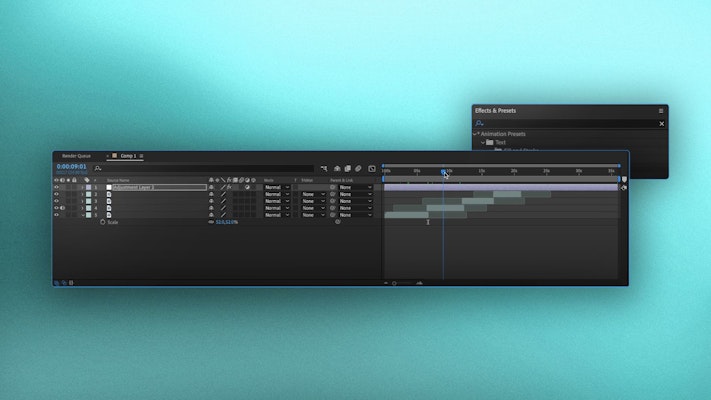Toggle the Frame Blending switch in timeline toolbar
This screenshot has height=400, width=711.
pos(348,169)
